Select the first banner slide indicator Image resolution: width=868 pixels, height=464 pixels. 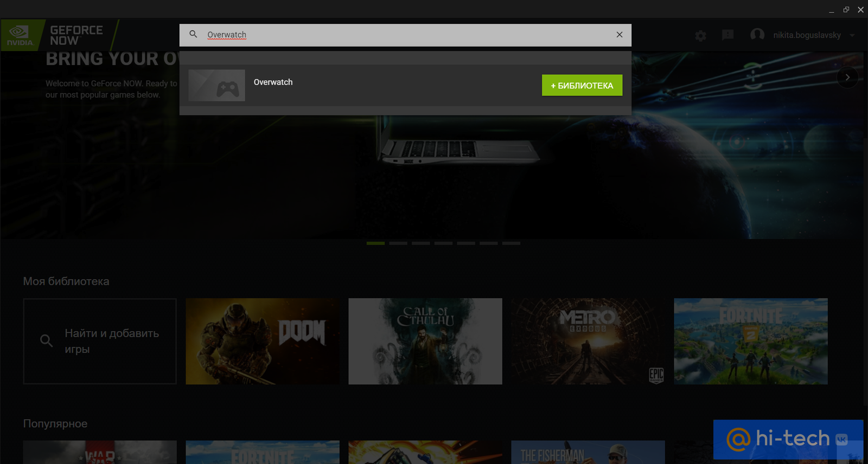[x=375, y=243]
